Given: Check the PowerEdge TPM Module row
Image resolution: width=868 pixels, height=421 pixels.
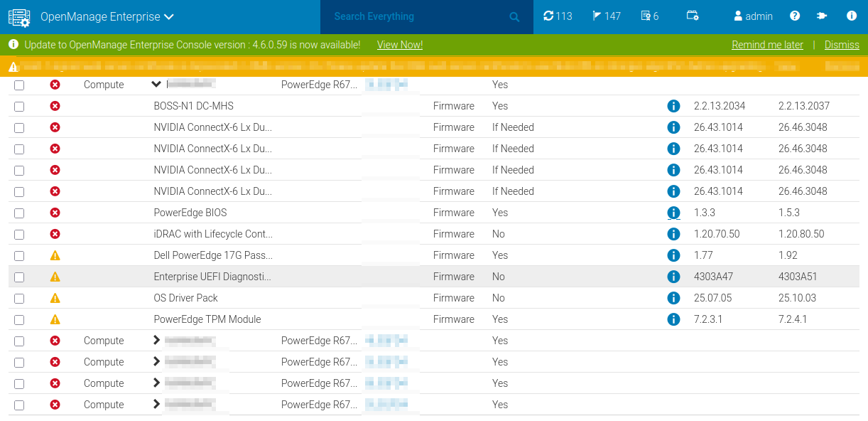Looking at the screenshot, I should coord(19,320).
